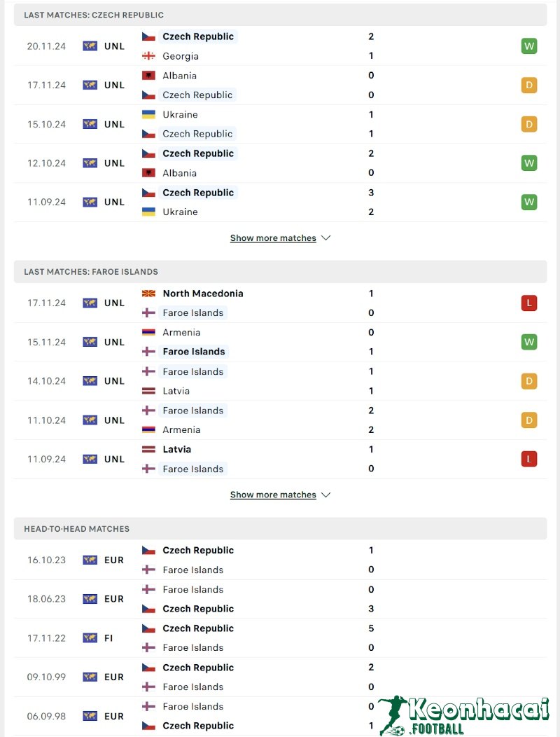Viewport: 560px width, 737px height.
Task: Click the green W badge for 20.11.24 match
Action: 528,46
